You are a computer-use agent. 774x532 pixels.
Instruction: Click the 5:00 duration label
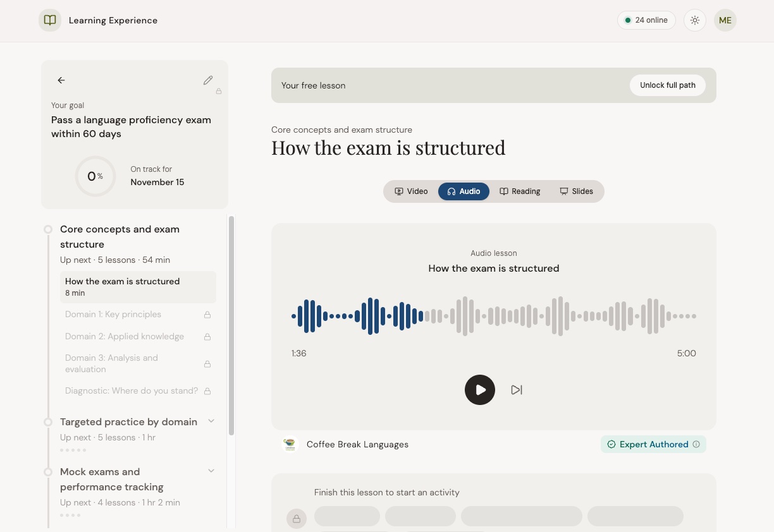point(686,354)
